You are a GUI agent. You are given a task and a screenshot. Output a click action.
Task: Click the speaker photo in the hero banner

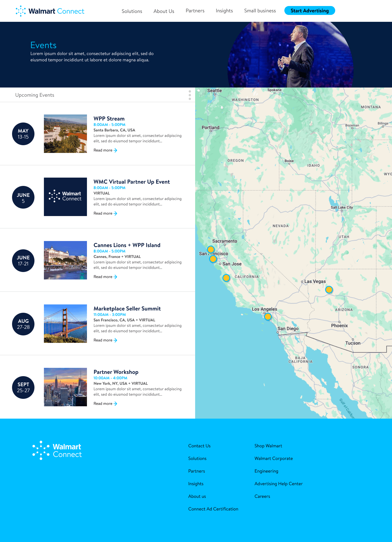[x=290, y=55]
